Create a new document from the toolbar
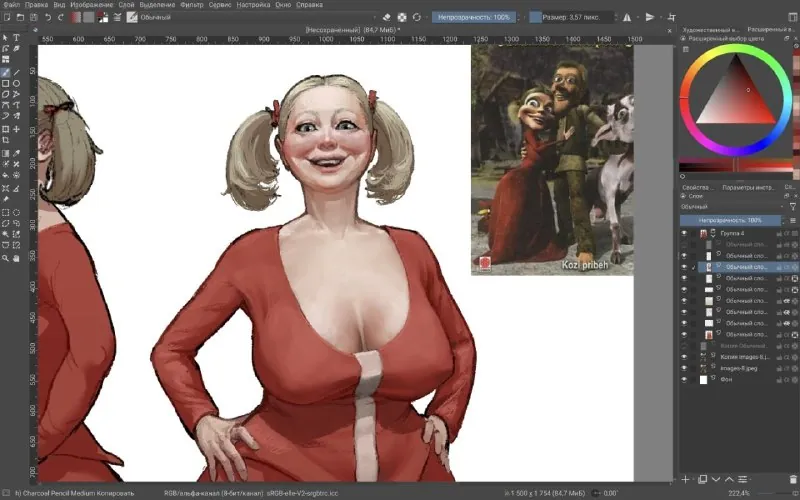The image size is (800, 500). pyautogui.click(x=7, y=17)
